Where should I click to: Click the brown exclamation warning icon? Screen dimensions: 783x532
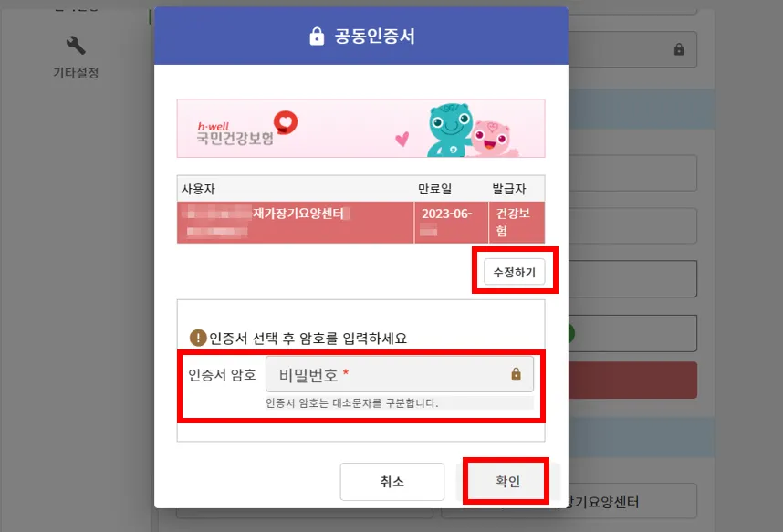198,338
